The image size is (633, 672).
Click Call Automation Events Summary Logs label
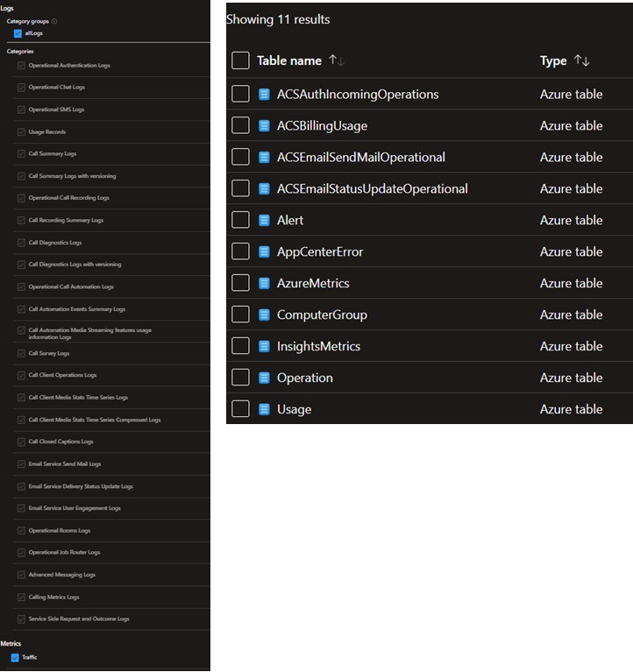tap(77, 309)
